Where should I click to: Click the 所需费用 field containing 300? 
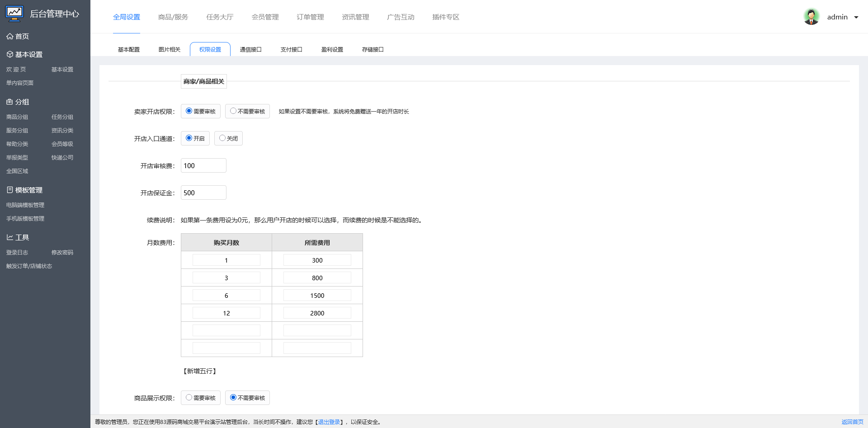point(317,260)
